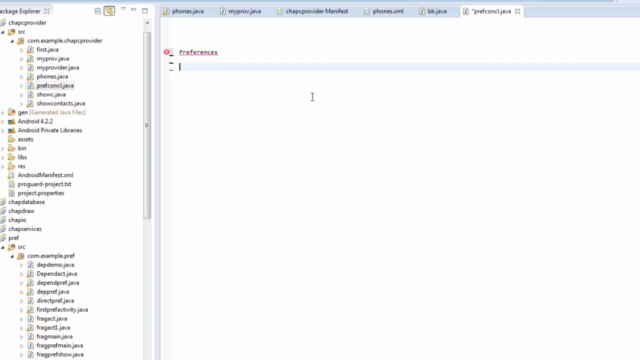This screenshot has width=640, height=360.
Task: Expand the res folder
Action: (3, 167)
